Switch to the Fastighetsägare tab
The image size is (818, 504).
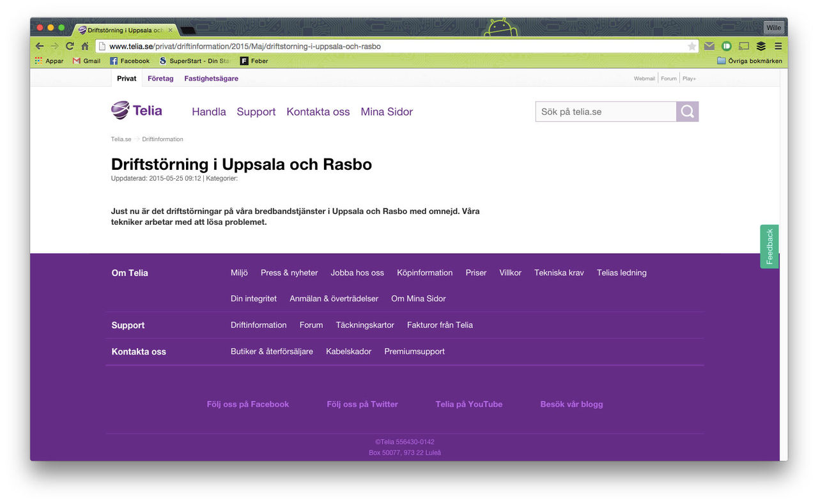click(x=212, y=79)
